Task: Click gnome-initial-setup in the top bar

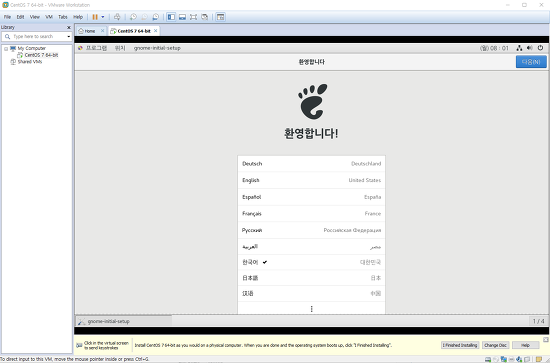Action: (x=157, y=48)
